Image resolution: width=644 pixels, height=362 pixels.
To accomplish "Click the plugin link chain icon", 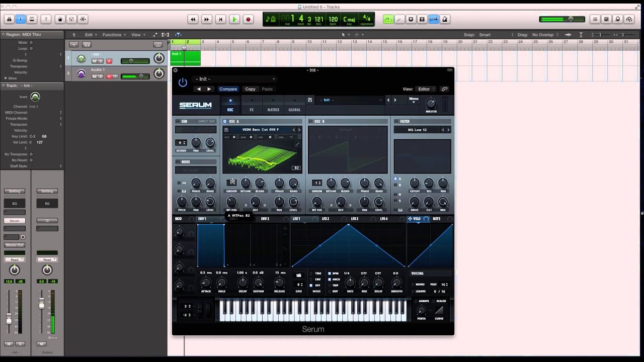I will (x=444, y=89).
